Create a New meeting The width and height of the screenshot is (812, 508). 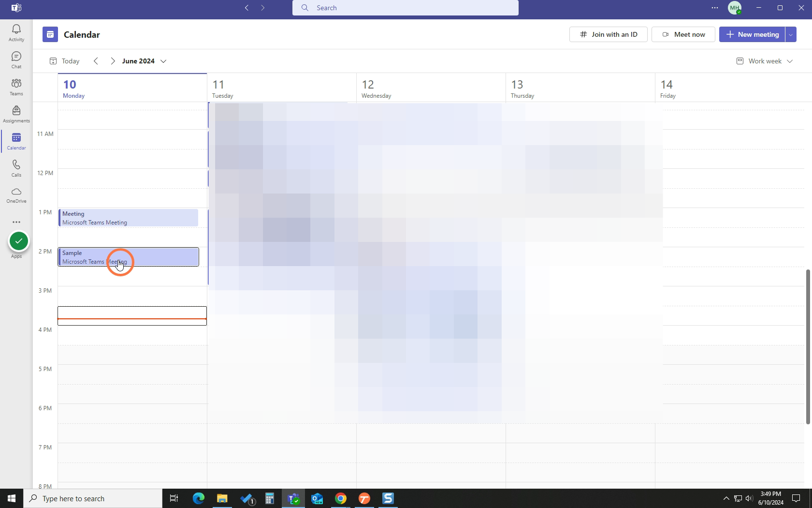point(752,34)
